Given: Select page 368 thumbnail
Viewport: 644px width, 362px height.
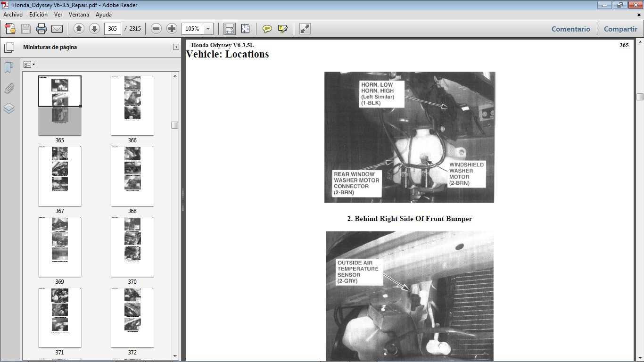Looking at the screenshot, I should (132, 176).
